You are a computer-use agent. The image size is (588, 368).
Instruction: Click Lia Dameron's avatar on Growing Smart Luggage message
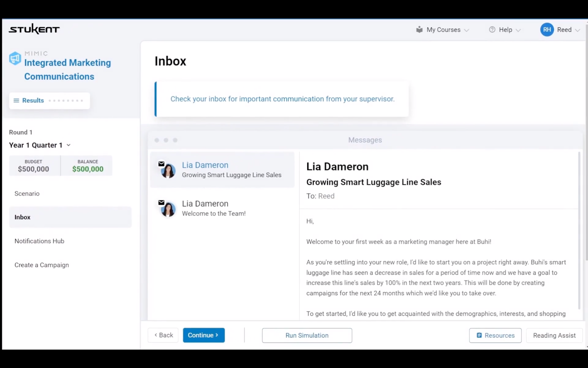click(168, 171)
